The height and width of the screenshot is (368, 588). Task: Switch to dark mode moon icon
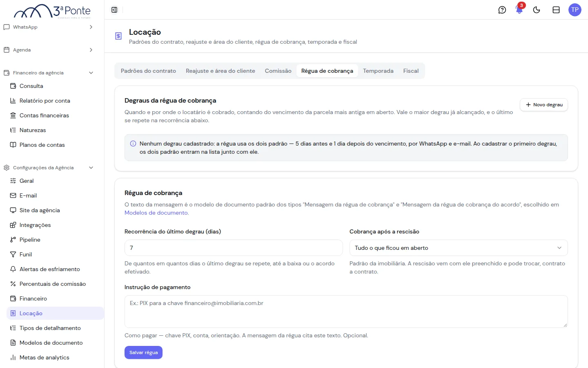click(x=537, y=10)
